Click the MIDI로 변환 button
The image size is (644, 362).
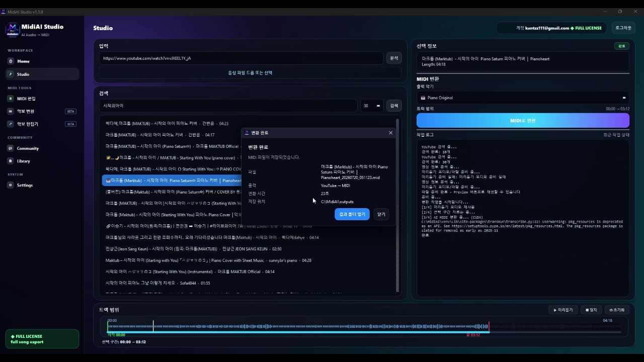(x=523, y=120)
